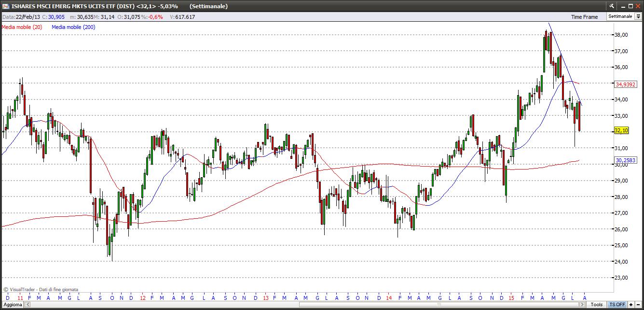Screen dimensions: 644x310
Task: Click the 28,00 price axis label
Action: pyautogui.click(x=621, y=197)
